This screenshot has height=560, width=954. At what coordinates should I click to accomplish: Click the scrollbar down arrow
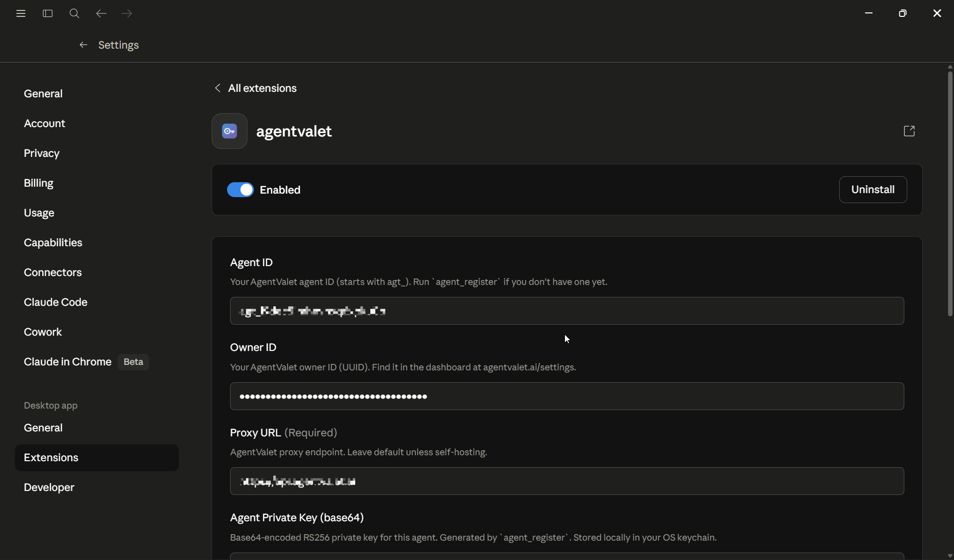[x=950, y=556]
